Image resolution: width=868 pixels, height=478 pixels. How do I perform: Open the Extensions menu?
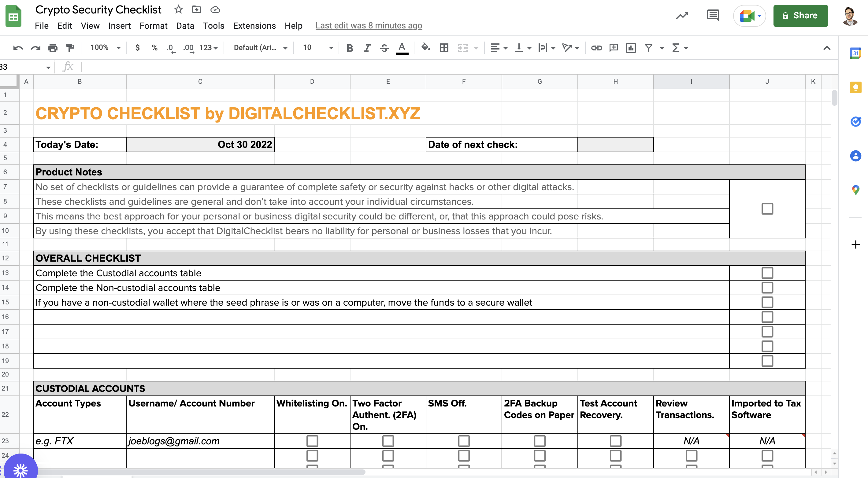254,26
